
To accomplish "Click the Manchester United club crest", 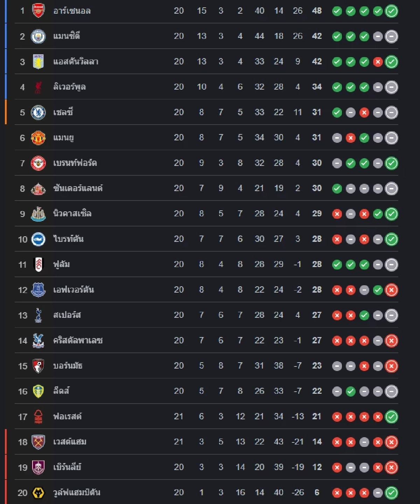I will pos(38,138).
